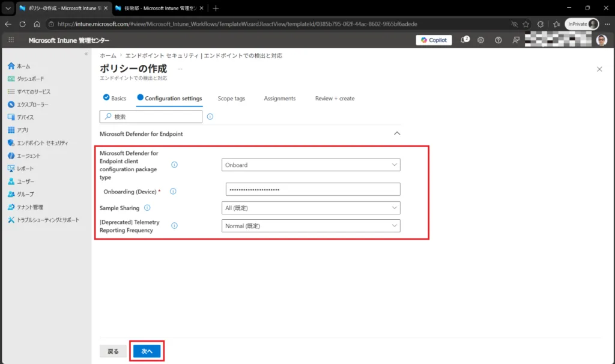Viewport: 615px width, 364px height.
Task: Show info for search box
Action: coord(210,117)
